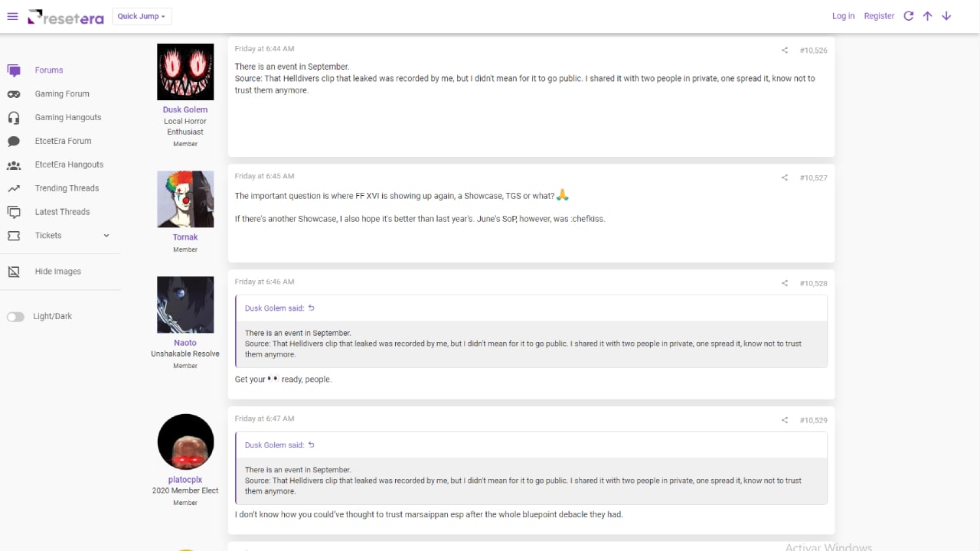Open the EtcetEra Forum section
This screenshot has width=980, height=551.
(x=63, y=142)
